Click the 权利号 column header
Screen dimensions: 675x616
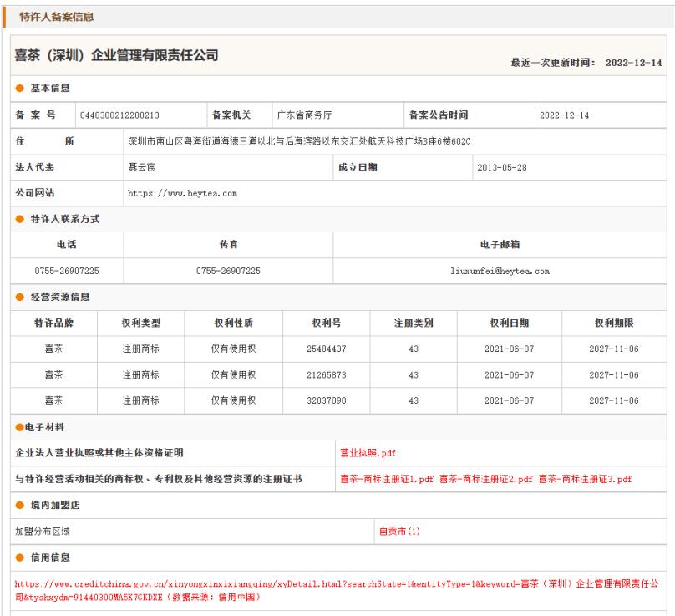click(x=327, y=323)
